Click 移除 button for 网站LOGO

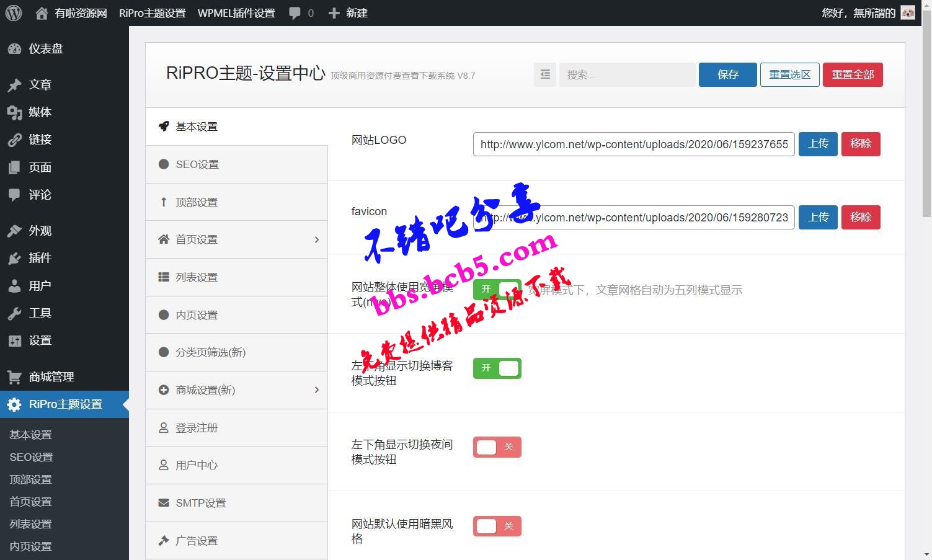861,144
